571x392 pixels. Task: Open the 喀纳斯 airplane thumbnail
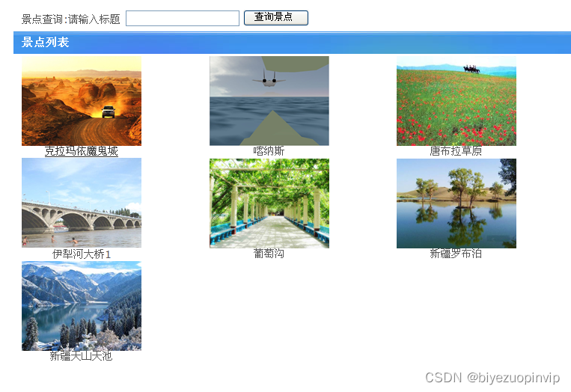269,101
